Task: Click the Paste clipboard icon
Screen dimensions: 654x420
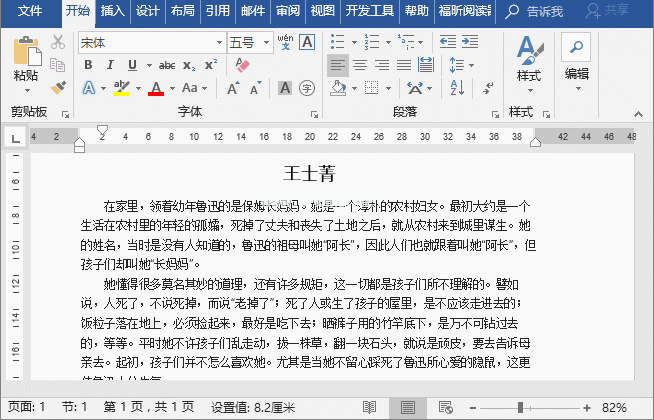Action: pyautogui.click(x=28, y=51)
